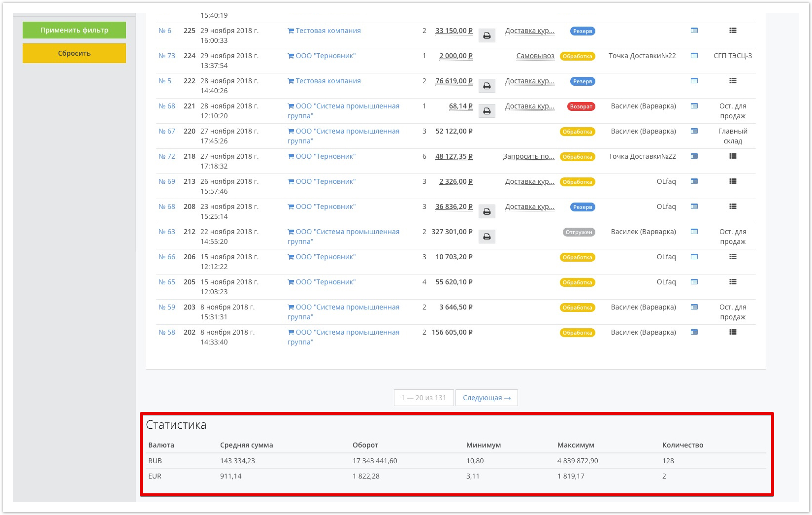The height and width of the screenshot is (515, 812).
Task: Open Тестовая компания link in order 225 row
Action: click(324, 31)
